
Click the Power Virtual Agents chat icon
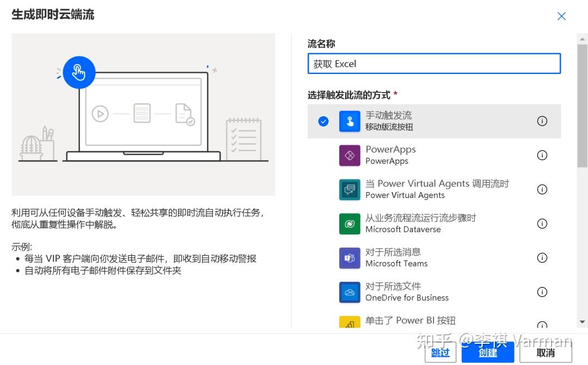click(350, 189)
